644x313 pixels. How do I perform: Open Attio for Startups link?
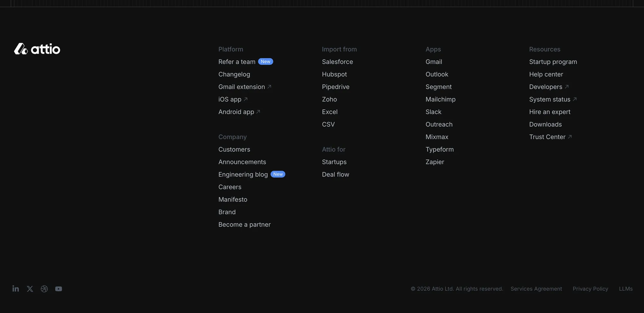334,162
